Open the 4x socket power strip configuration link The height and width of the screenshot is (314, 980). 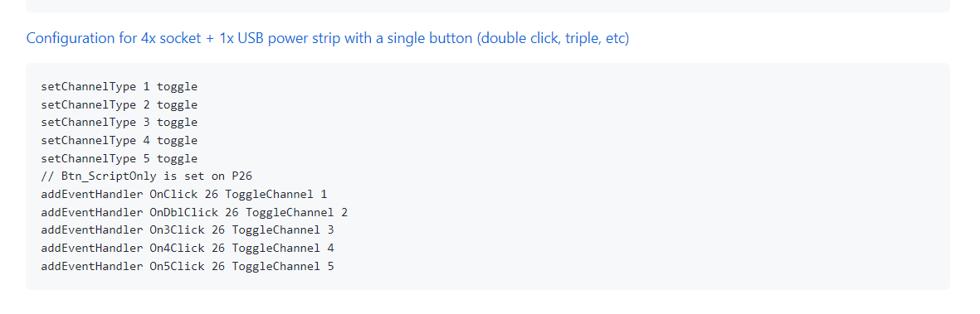[328, 39]
